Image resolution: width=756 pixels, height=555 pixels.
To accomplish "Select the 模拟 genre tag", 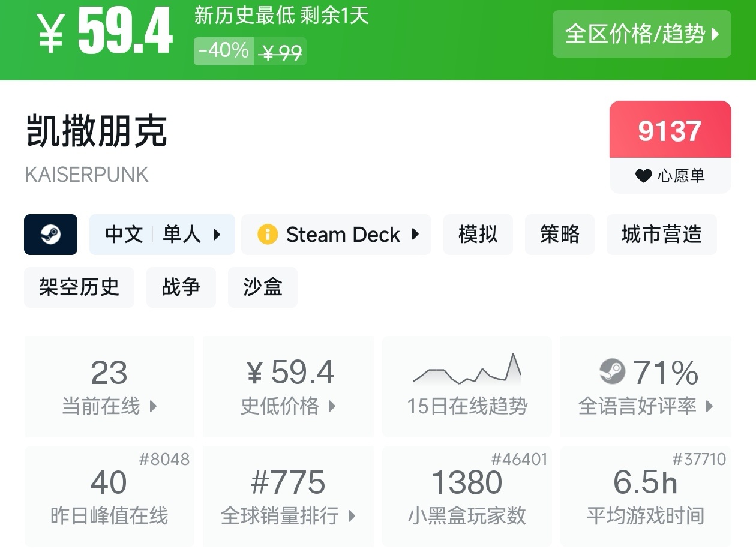I will tap(478, 235).
